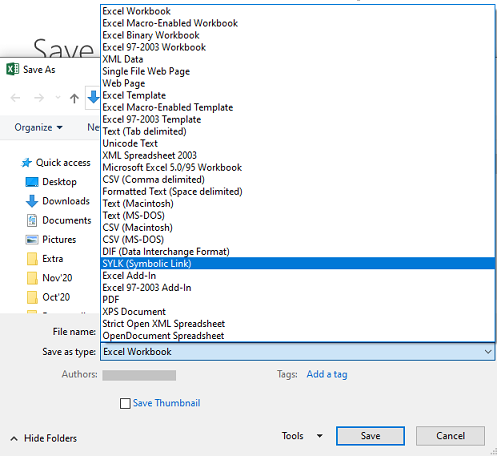Open recent locations chevron near navigation arrows
497x456 pixels.
click(58, 98)
